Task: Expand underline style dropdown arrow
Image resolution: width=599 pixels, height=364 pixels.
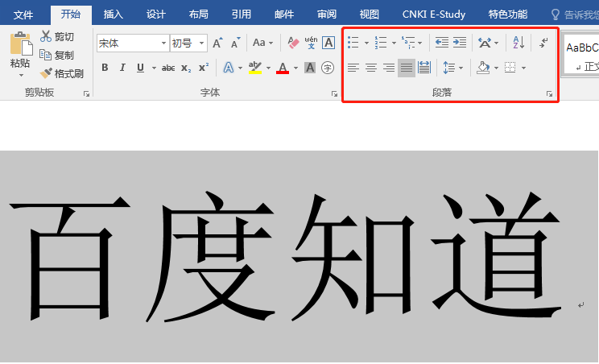Action: (154, 68)
